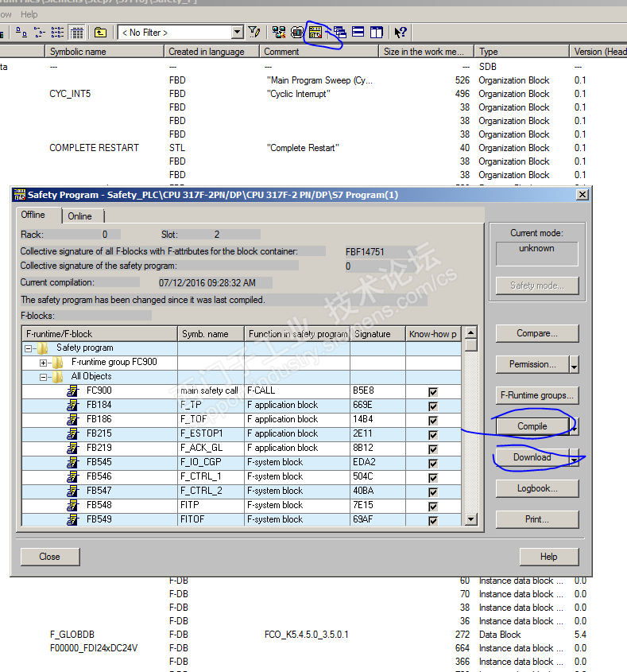The width and height of the screenshot is (627, 672).
Task: Open the Compile button dropdown arrow
Action: tap(575, 426)
